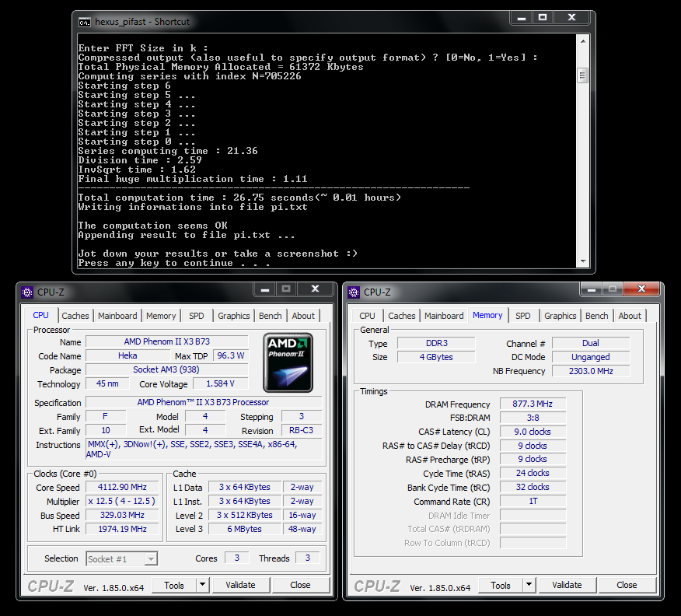Click the memory Type value DDR3

[x=436, y=343]
